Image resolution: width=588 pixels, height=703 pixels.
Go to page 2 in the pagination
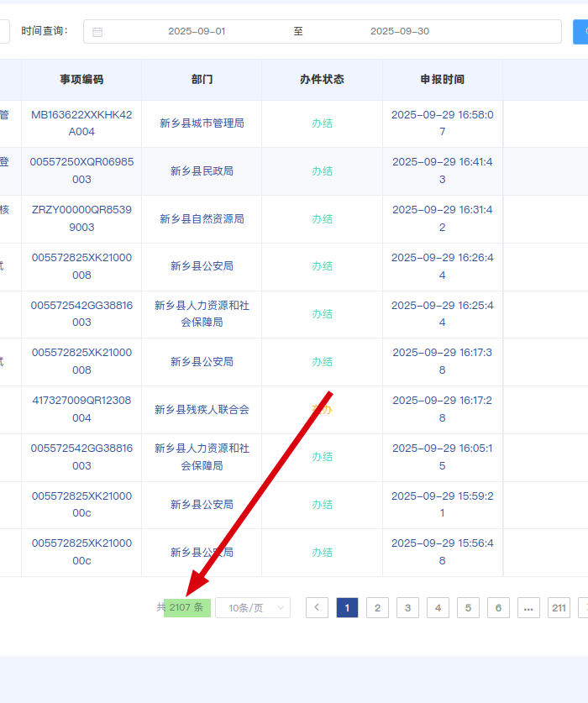(x=377, y=607)
